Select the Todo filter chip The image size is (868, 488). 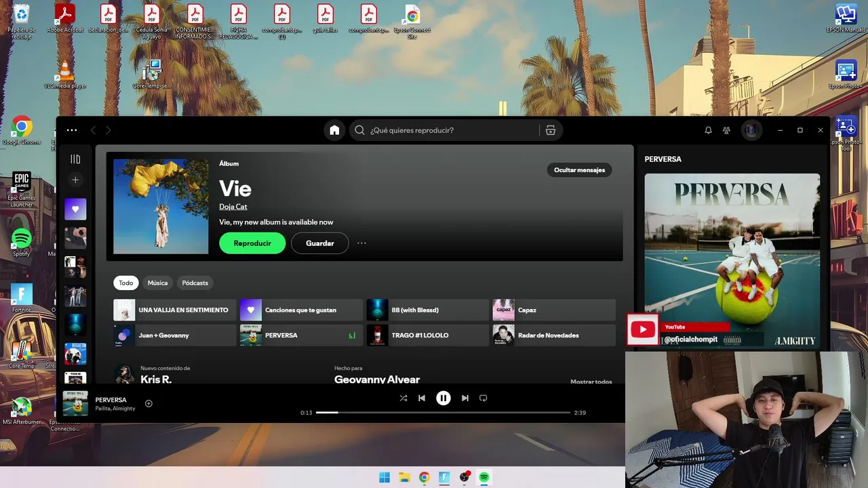click(126, 283)
